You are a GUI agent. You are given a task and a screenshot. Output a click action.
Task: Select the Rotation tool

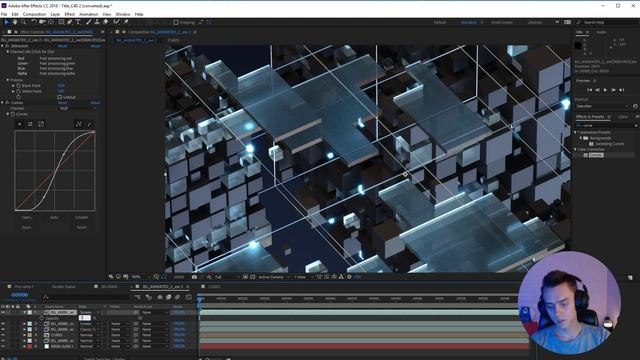point(34,22)
